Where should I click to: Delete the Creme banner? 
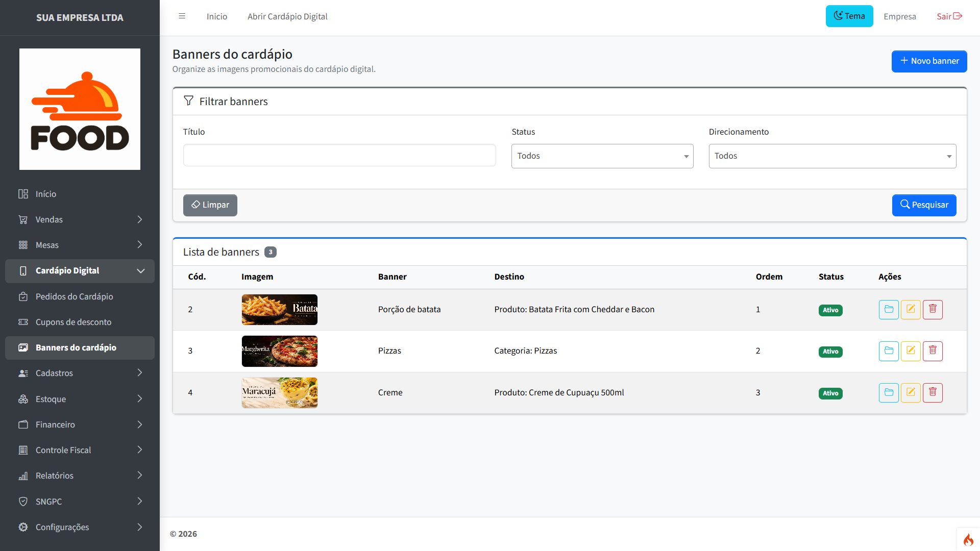(x=933, y=393)
